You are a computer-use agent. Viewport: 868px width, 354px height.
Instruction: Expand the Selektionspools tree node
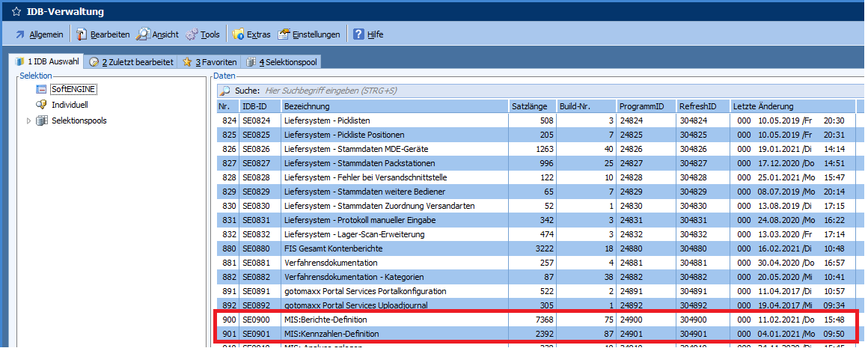click(x=29, y=120)
